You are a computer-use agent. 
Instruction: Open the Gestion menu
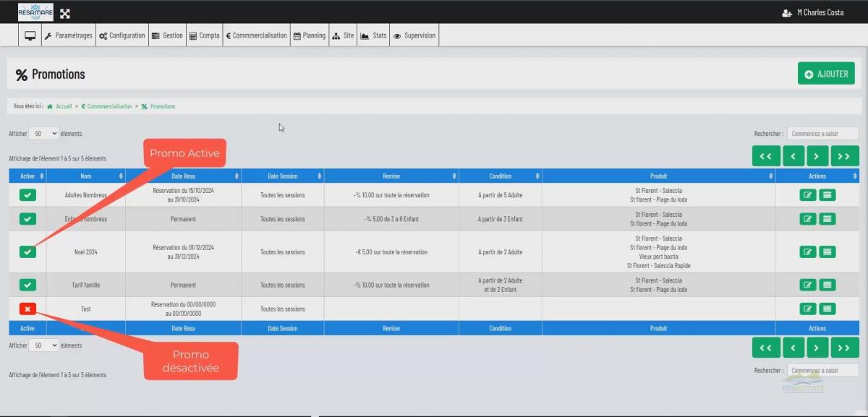click(x=167, y=35)
